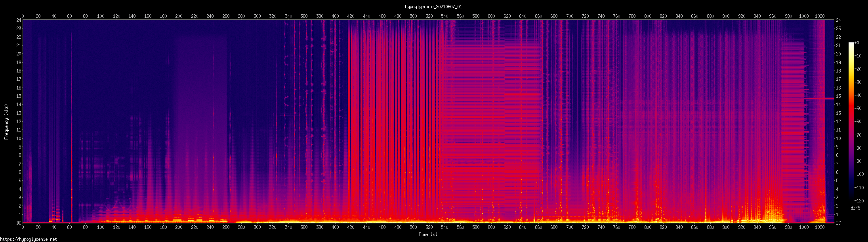Click the +0 label on the dBFS scale
Image resolution: width=868 pixels, height=242 pixels.
[857, 43]
